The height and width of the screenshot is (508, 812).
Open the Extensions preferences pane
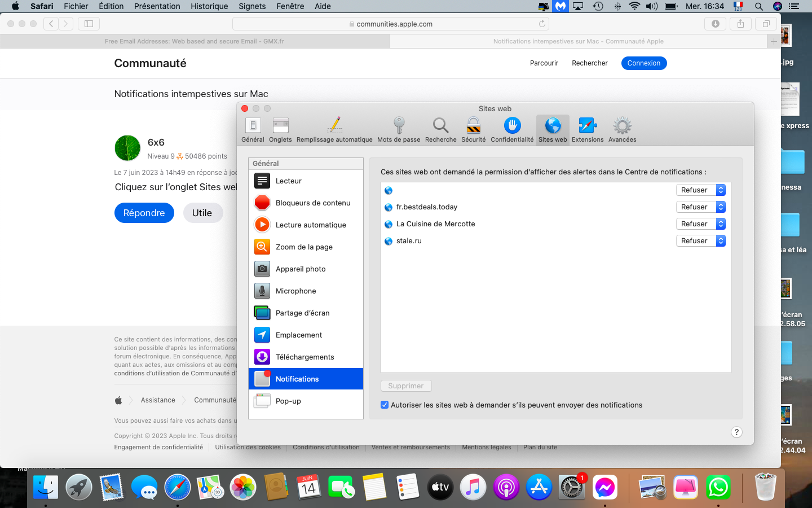point(587,130)
